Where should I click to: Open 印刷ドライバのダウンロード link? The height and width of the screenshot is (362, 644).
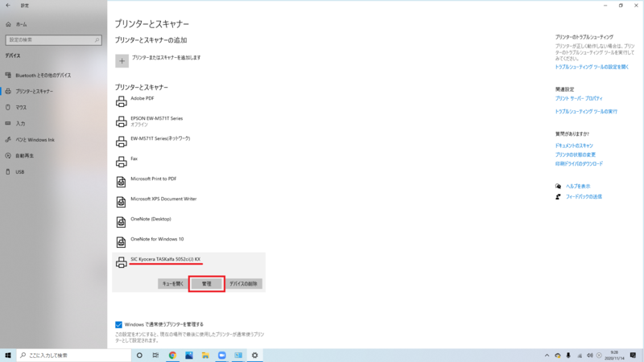tap(579, 164)
